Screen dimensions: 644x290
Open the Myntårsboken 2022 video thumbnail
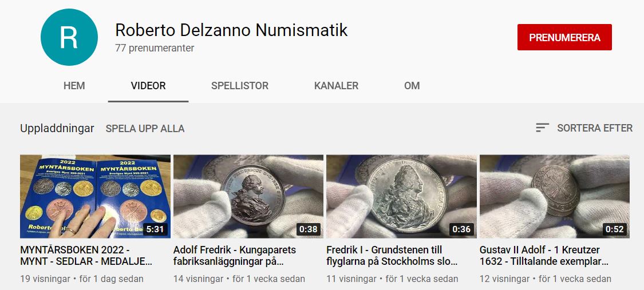click(x=95, y=196)
